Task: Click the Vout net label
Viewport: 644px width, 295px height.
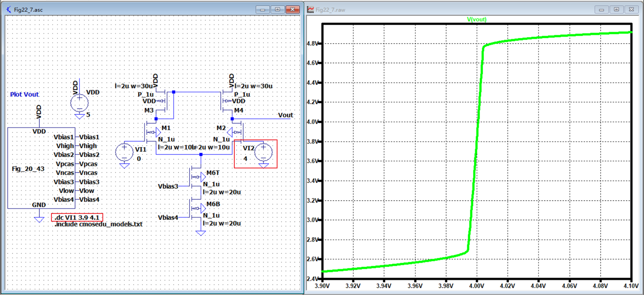Action: (285, 115)
